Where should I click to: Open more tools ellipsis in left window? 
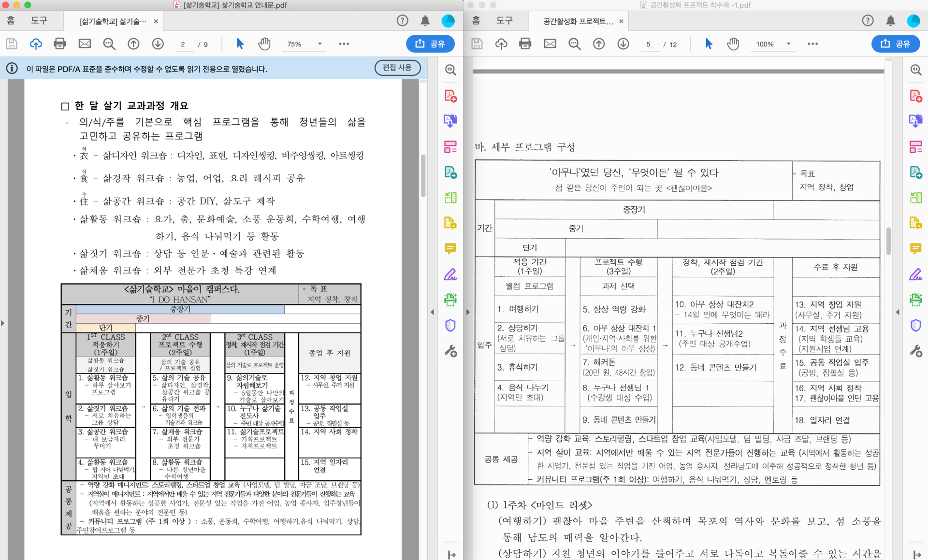point(344,44)
